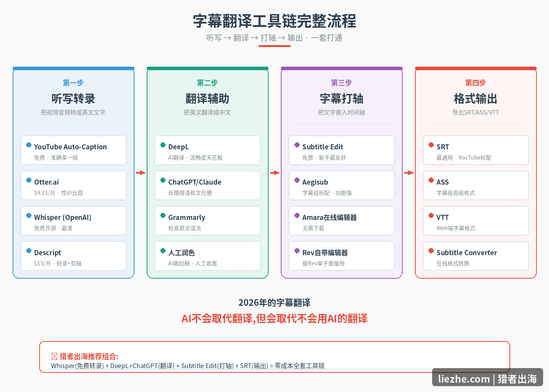Click the text 免费 · 新手最友好
This screenshot has height=392, width=549.
(324, 158)
